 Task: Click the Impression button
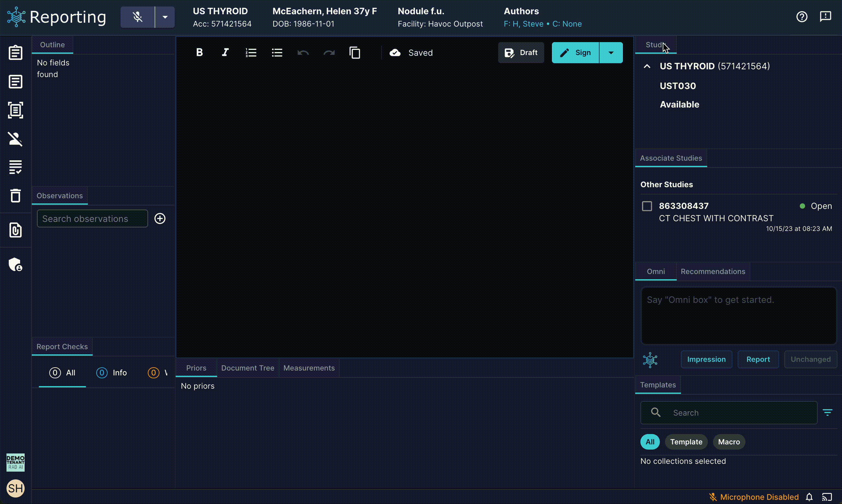tap(707, 359)
